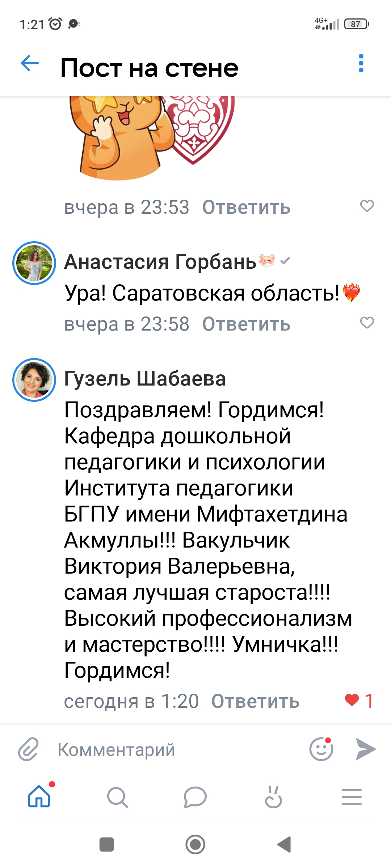Send the comment with arrow icon

click(x=366, y=749)
